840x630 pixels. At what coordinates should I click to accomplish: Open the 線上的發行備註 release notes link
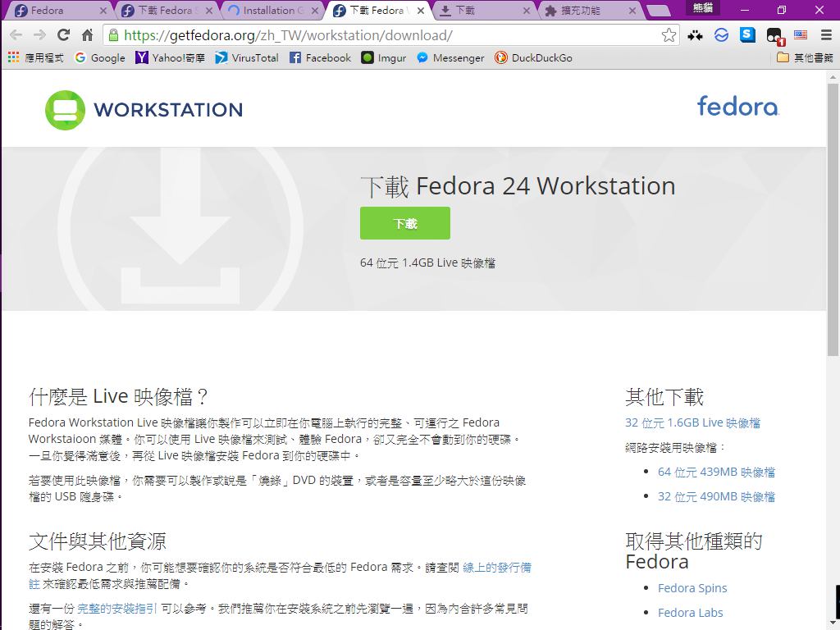coord(496,568)
